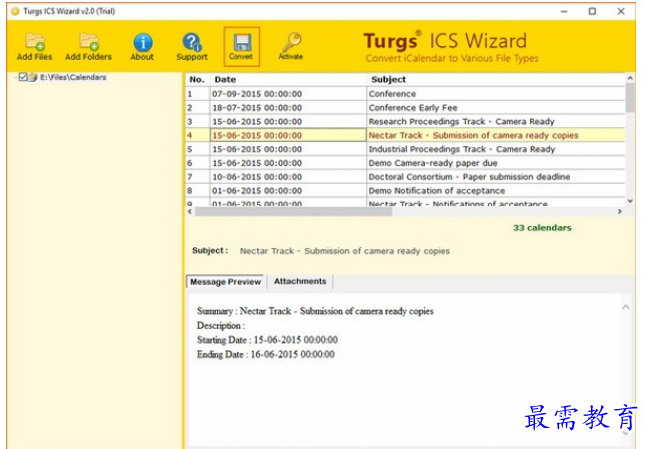The width and height of the screenshot is (646, 449).
Task: Switch to the Message Preview tab
Action: (x=225, y=282)
